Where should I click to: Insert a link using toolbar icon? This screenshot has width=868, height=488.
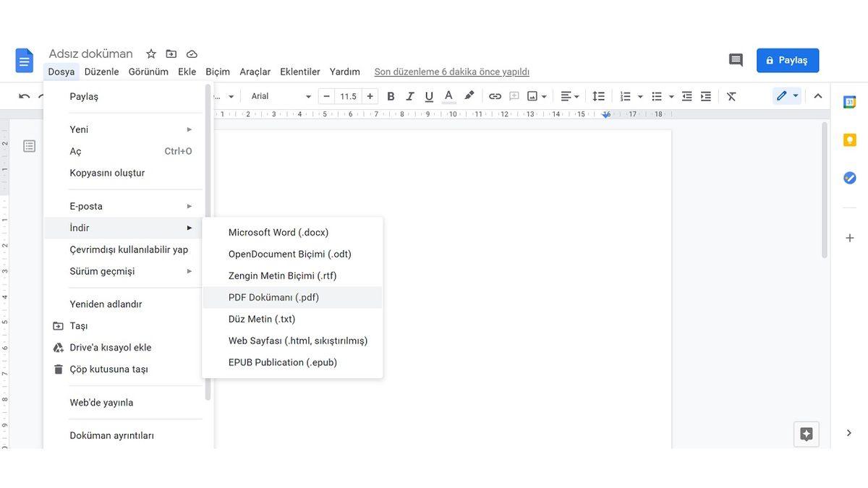click(x=495, y=96)
